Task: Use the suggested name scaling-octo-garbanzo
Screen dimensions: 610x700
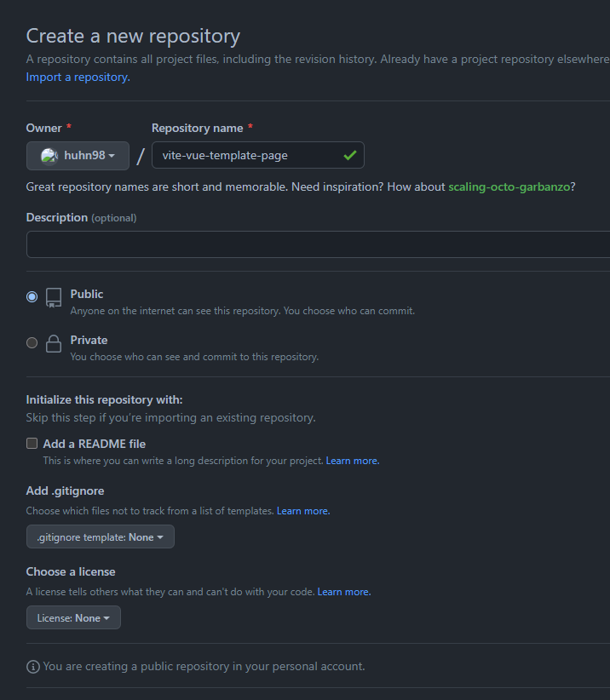Action: coord(509,186)
